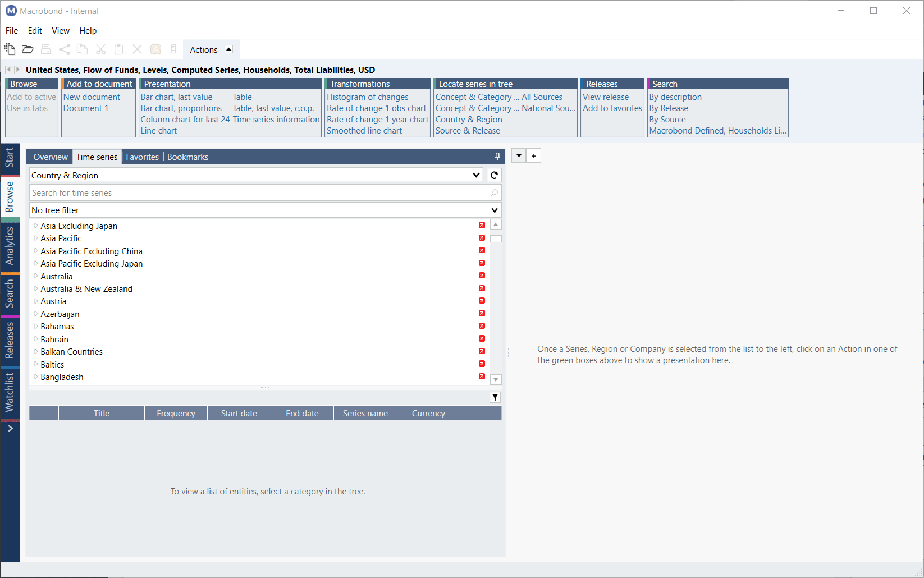The width and height of the screenshot is (924, 578).
Task: Sort by the Start date column header
Action: click(x=239, y=414)
